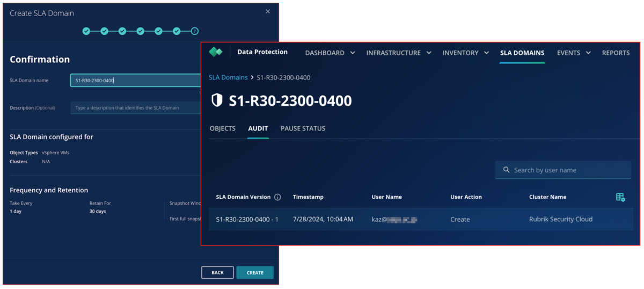
Task: Open the INVENTORY nav item
Action: pyautogui.click(x=460, y=53)
